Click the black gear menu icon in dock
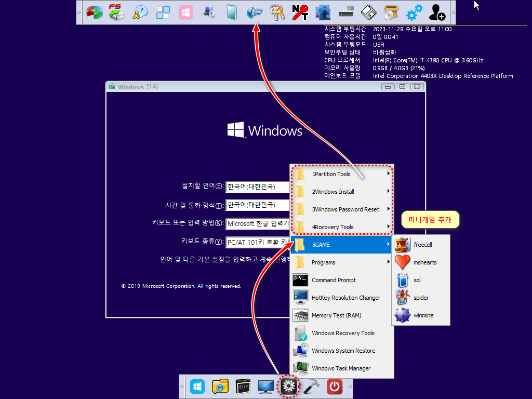532x399 pixels. click(288, 387)
